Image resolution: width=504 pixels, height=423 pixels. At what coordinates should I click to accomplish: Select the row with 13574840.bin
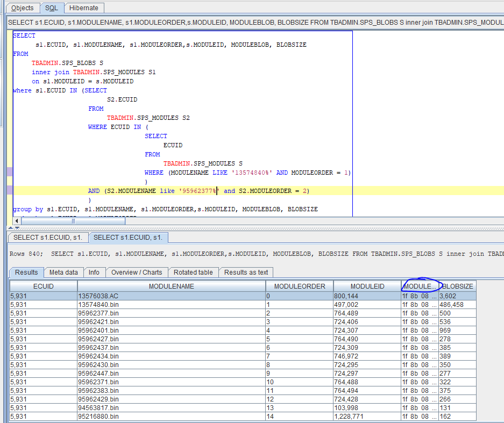point(243,304)
